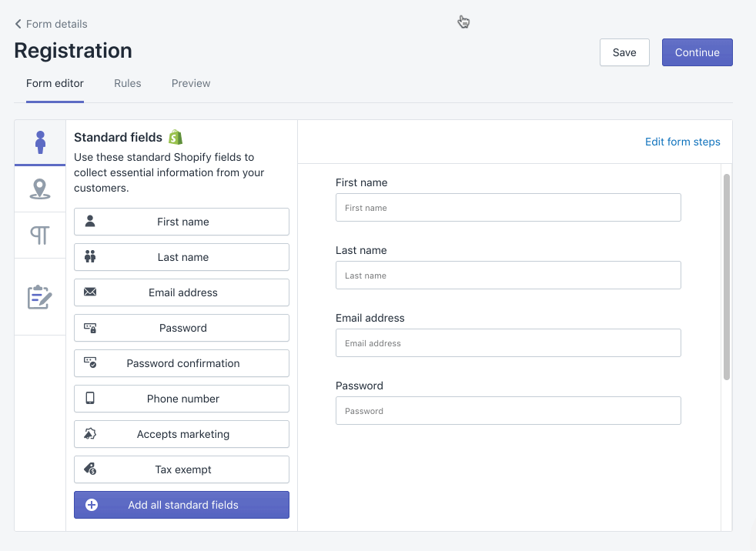Stay on the Form editor tab
The image size is (756, 551).
pos(55,83)
